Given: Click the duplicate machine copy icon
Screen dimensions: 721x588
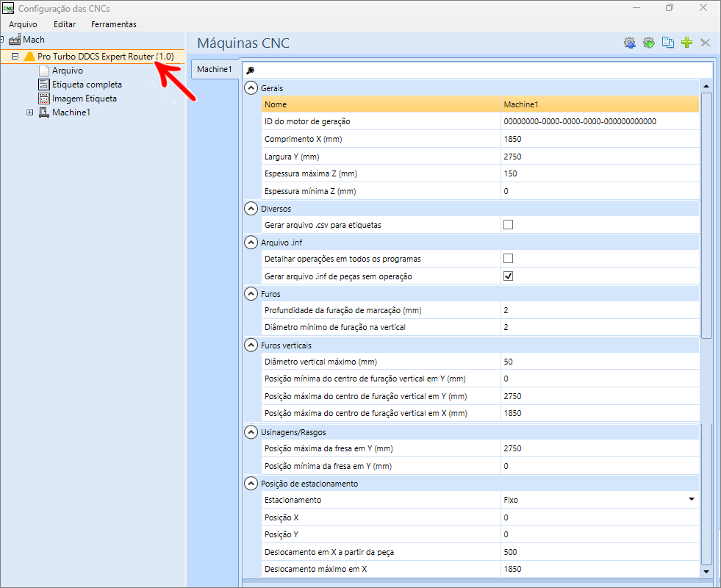Looking at the screenshot, I should pos(668,43).
